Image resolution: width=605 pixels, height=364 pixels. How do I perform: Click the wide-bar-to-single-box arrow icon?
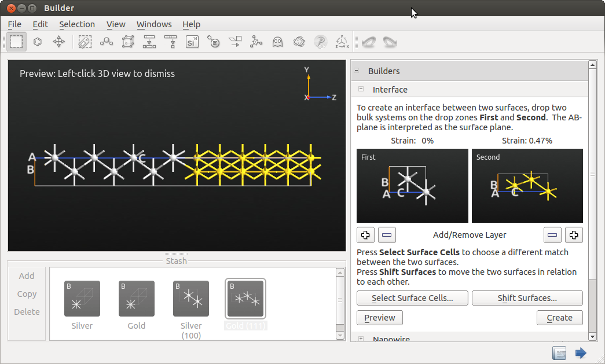[x=171, y=42]
